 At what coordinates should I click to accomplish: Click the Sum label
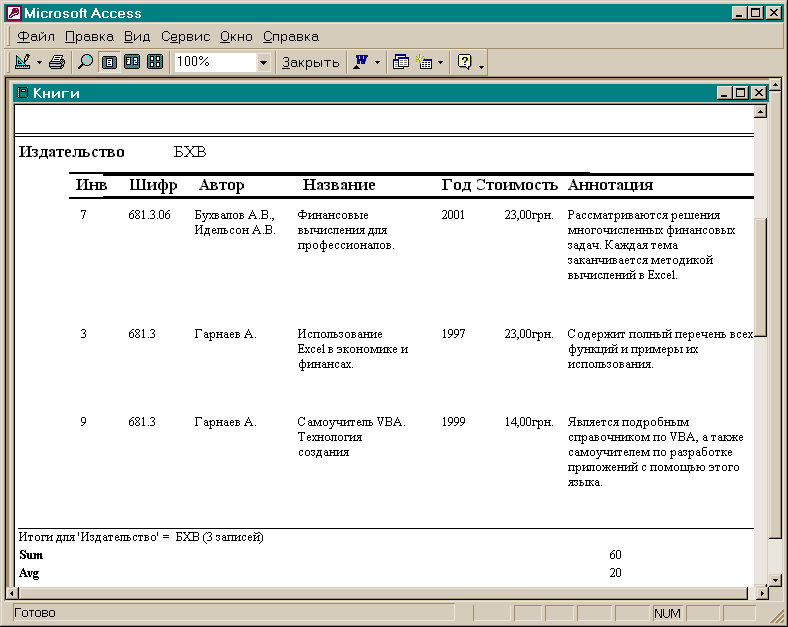31,555
